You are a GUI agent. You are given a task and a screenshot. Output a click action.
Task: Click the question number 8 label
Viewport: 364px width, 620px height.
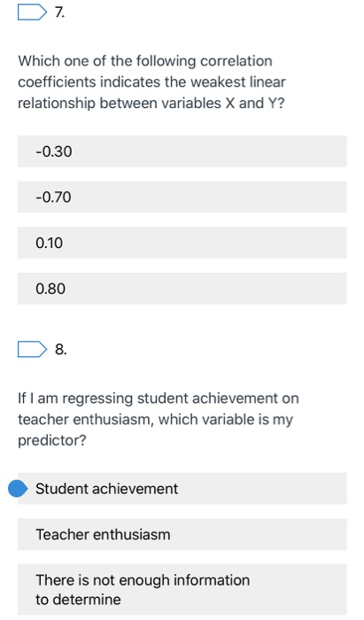point(61,350)
